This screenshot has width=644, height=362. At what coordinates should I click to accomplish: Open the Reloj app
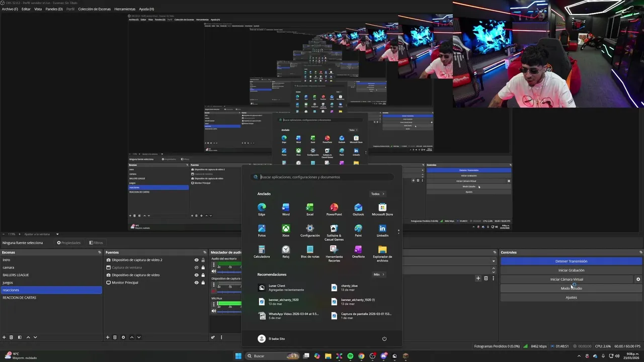click(x=286, y=252)
